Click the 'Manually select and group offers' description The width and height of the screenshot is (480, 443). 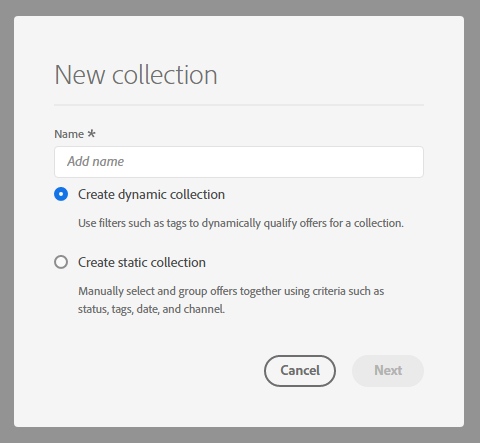231,300
